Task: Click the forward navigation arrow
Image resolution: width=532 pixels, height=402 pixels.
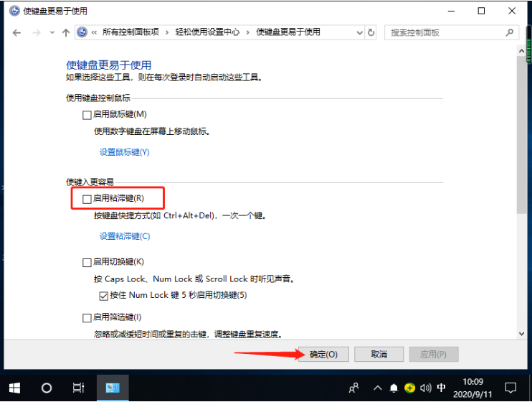Action: coord(37,32)
